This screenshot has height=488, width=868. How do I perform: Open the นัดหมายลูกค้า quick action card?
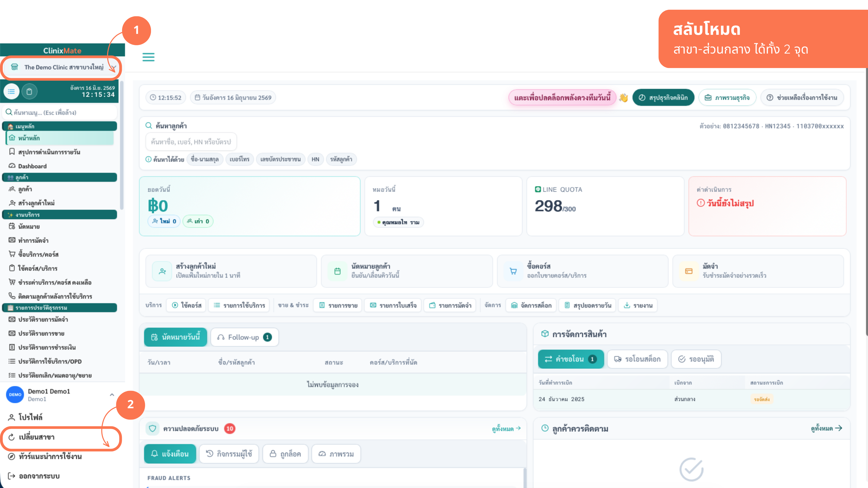click(407, 271)
